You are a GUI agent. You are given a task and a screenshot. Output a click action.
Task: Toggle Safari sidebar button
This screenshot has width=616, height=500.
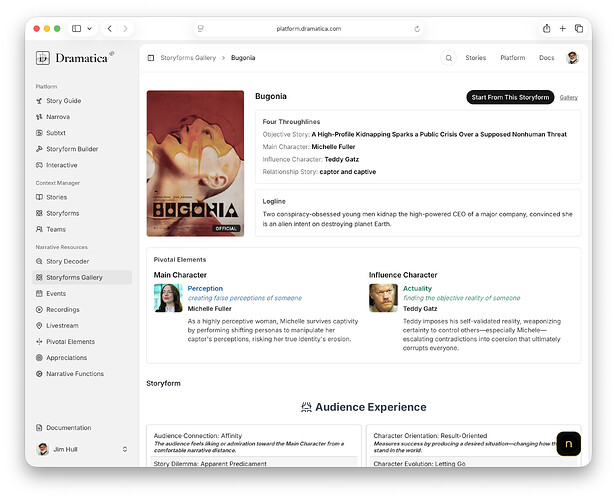pyautogui.click(x=77, y=29)
